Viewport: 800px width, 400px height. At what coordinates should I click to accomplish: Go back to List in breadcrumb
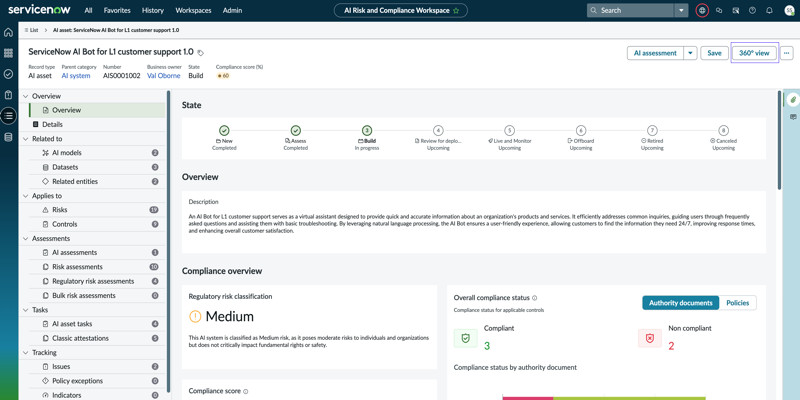[x=32, y=30]
